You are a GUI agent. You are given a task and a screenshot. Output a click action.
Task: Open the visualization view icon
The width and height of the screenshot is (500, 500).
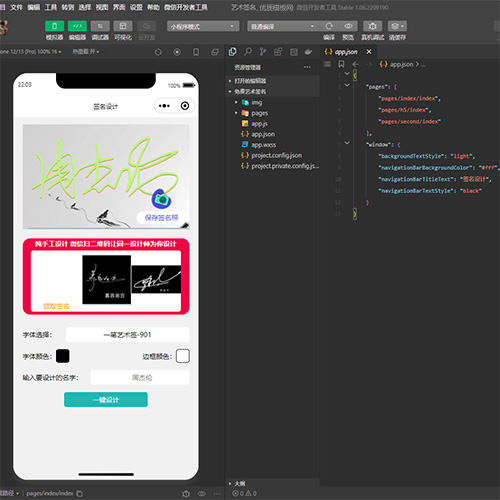(123, 26)
